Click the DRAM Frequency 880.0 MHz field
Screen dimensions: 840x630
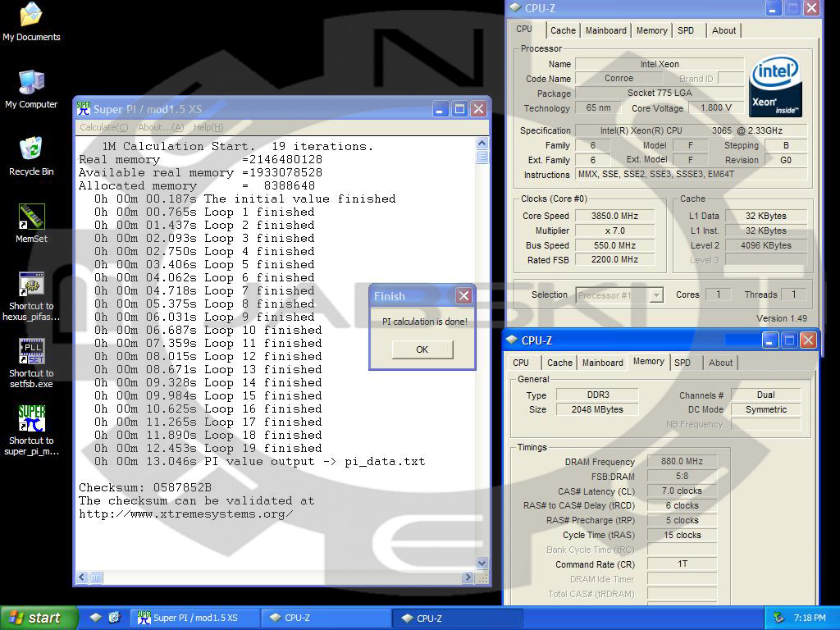pyautogui.click(x=682, y=461)
